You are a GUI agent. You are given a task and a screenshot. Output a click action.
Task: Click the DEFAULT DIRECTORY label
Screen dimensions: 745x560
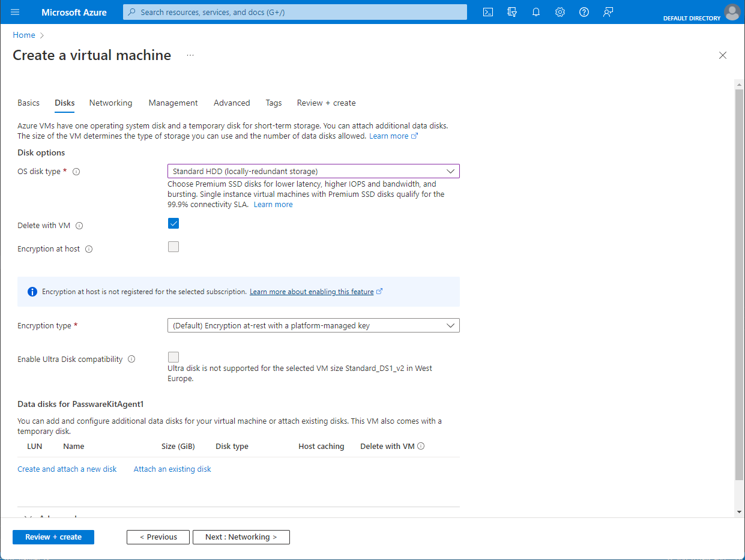point(692,18)
